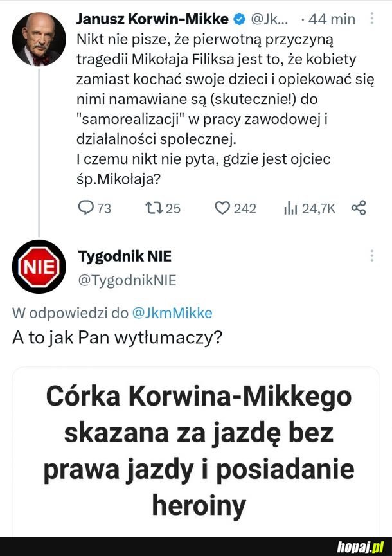The width and height of the screenshot is (392, 556).
Task: Open Tygodnik NIE profile avatar
Action: [x=39, y=266]
